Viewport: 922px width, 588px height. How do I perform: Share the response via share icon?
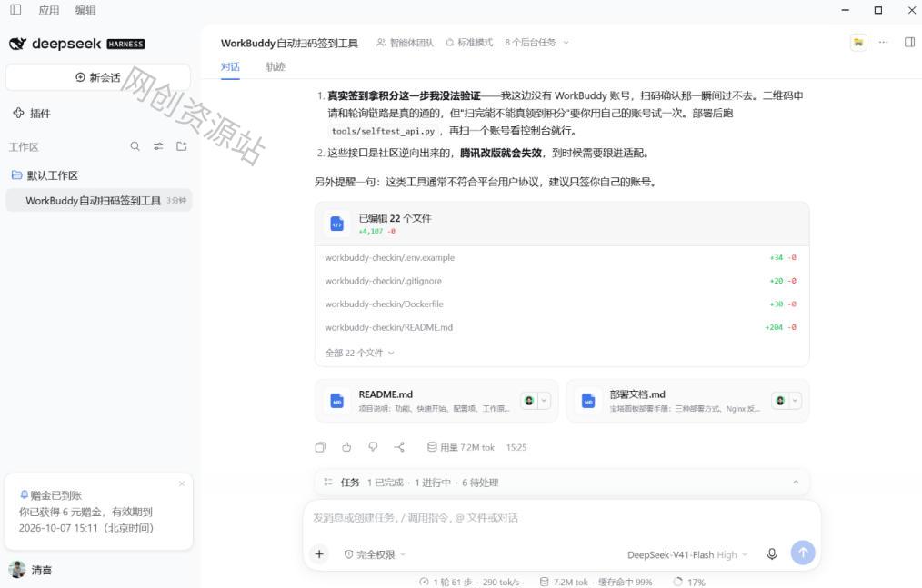point(399,447)
